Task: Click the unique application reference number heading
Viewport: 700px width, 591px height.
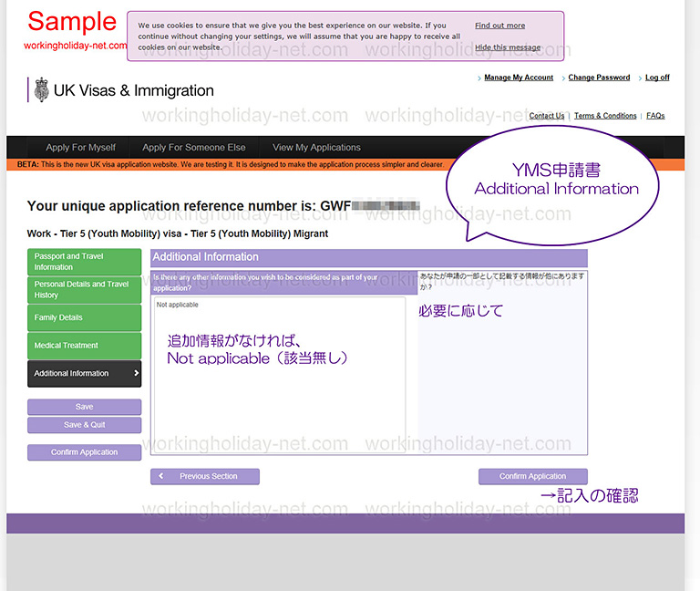Action: pyautogui.click(x=223, y=206)
